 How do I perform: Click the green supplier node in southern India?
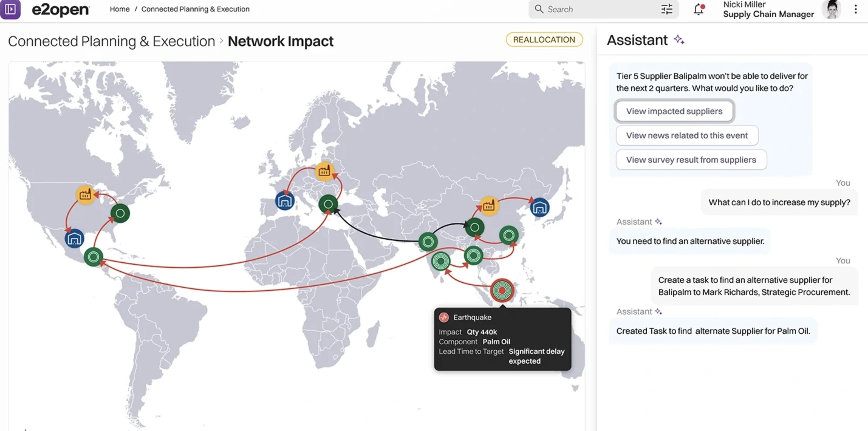[x=440, y=261]
